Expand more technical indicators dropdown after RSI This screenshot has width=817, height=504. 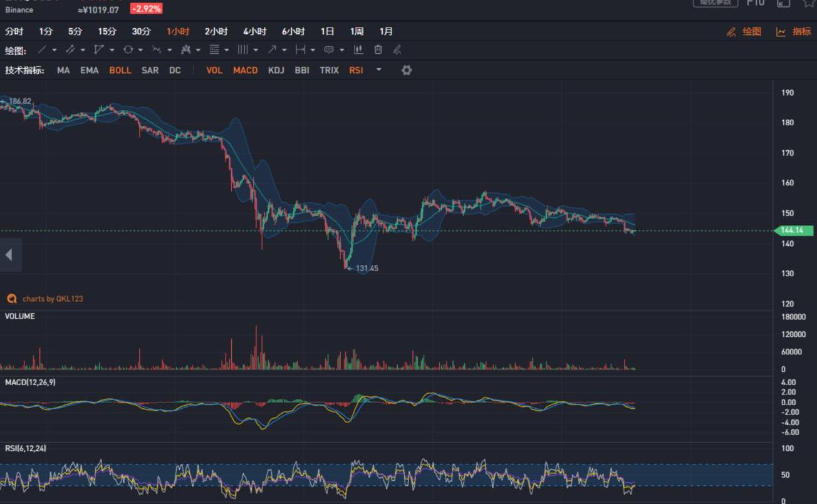click(x=378, y=69)
